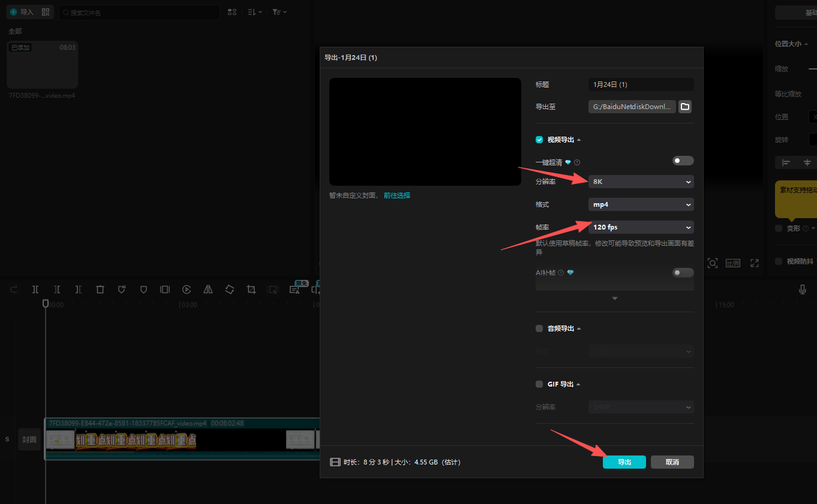Open the 帧率 dropdown showing 120 fps

coord(641,227)
